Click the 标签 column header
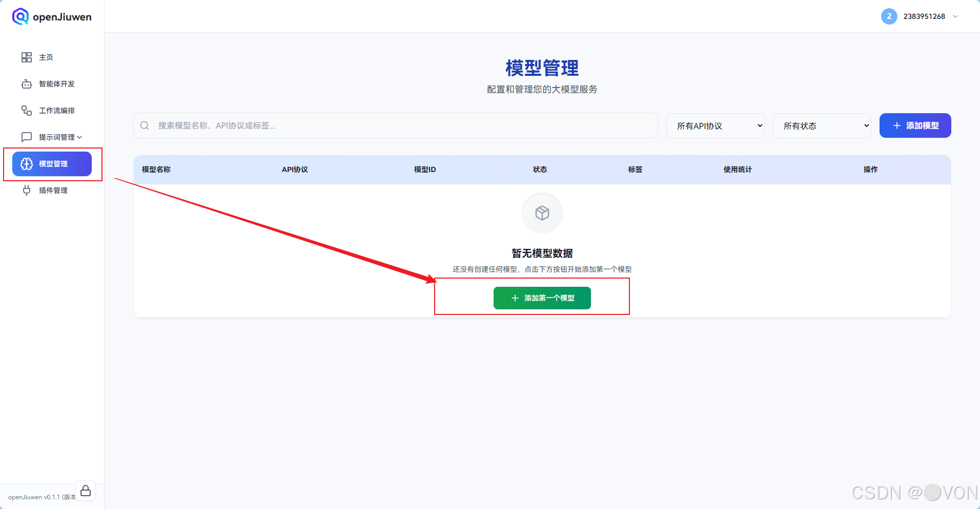This screenshot has width=980, height=509. (x=635, y=169)
